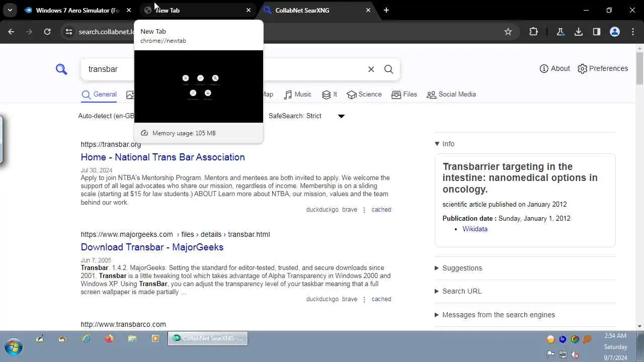This screenshot has width=644, height=362.
Task: Open a new browser tab with plus button
Action: (386, 10)
